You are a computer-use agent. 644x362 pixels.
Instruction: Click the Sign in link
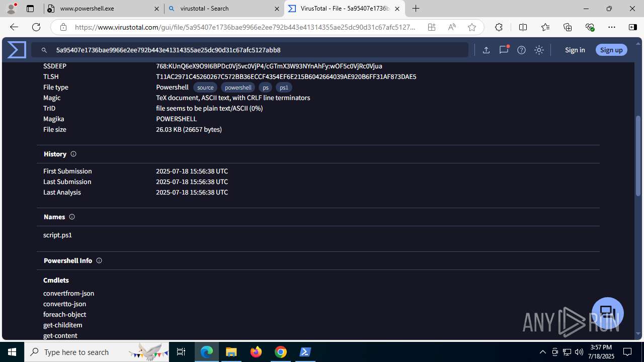575,50
